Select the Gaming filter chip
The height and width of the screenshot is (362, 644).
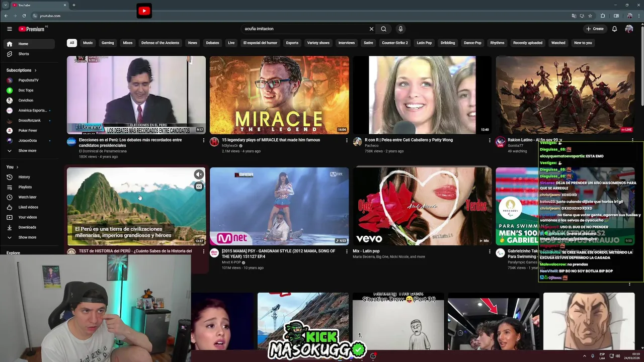click(x=108, y=43)
